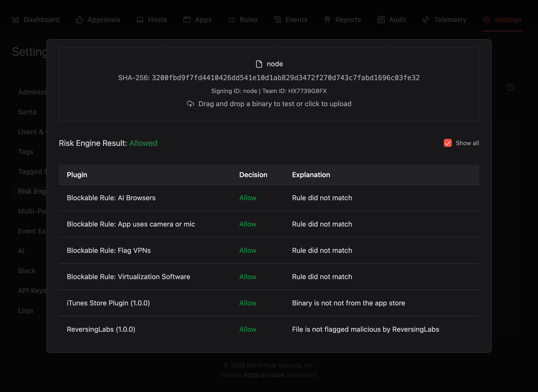Click the Dashboard chart icon
Image resolution: width=538 pixels, height=392 pixels.
(x=16, y=20)
